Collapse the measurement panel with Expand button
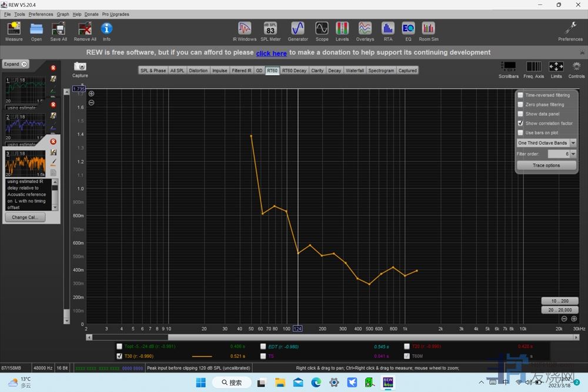 click(x=15, y=64)
